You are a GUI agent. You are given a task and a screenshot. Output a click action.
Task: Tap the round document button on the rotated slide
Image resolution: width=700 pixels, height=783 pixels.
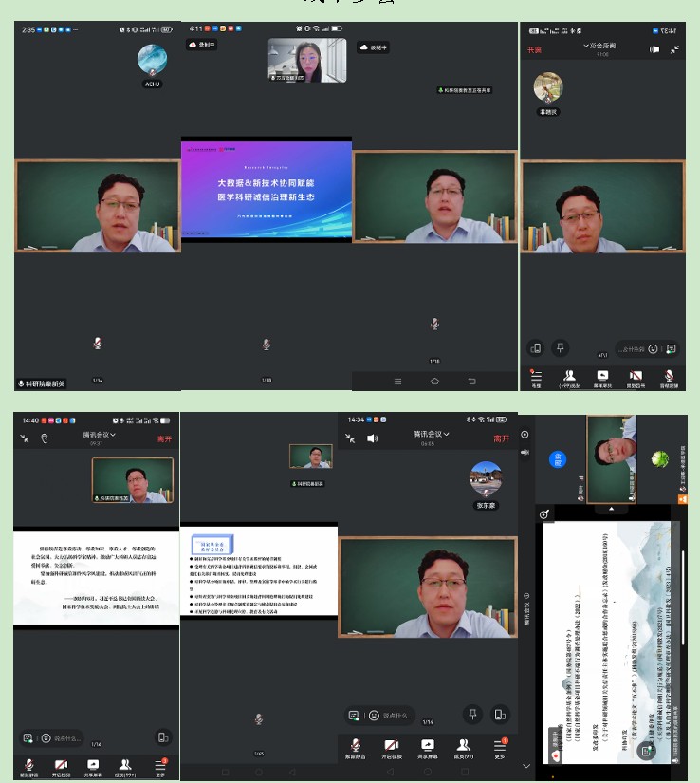pos(647,751)
